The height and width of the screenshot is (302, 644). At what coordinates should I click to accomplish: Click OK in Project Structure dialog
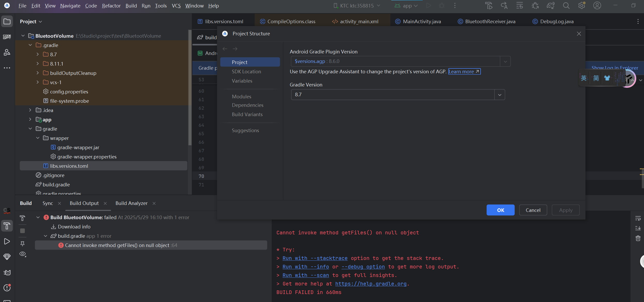coord(501,210)
